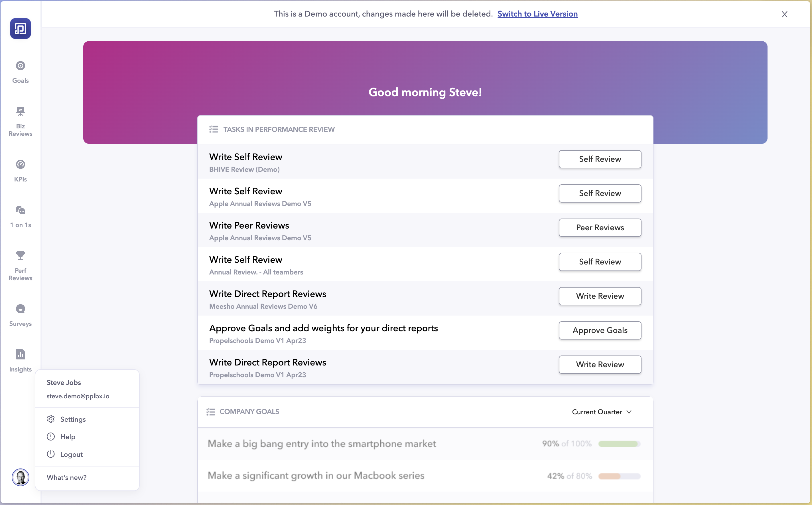This screenshot has height=505, width=812.
Task: Click the Good morning Steve! heading
Action: point(425,92)
